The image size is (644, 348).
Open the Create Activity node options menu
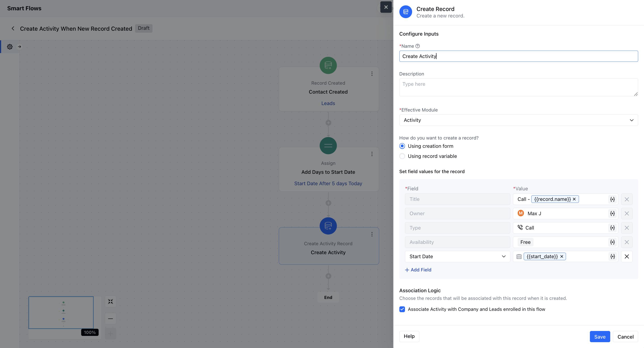pos(372,234)
